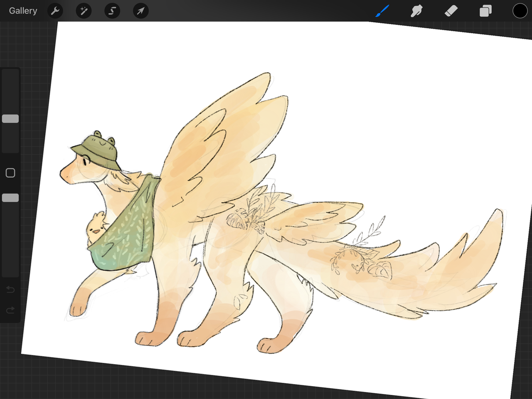
Task: Select the Smudge tool
Action: pyautogui.click(x=416, y=11)
